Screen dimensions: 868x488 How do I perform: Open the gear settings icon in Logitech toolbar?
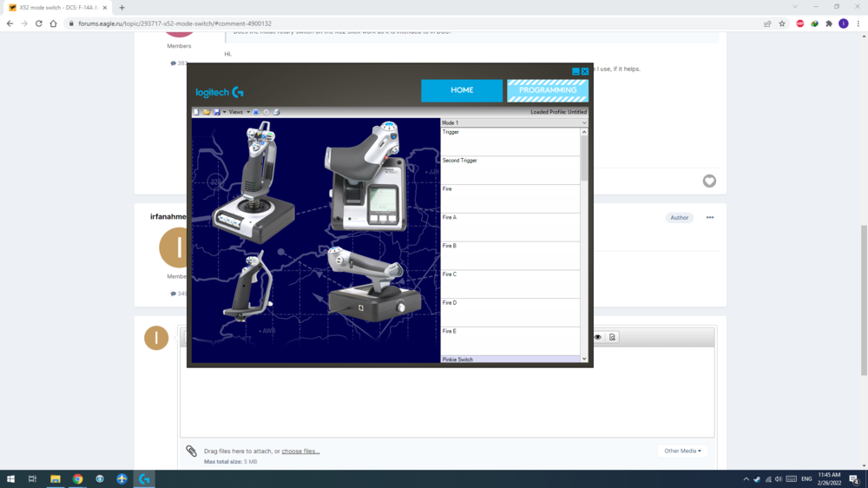click(x=266, y=112)
